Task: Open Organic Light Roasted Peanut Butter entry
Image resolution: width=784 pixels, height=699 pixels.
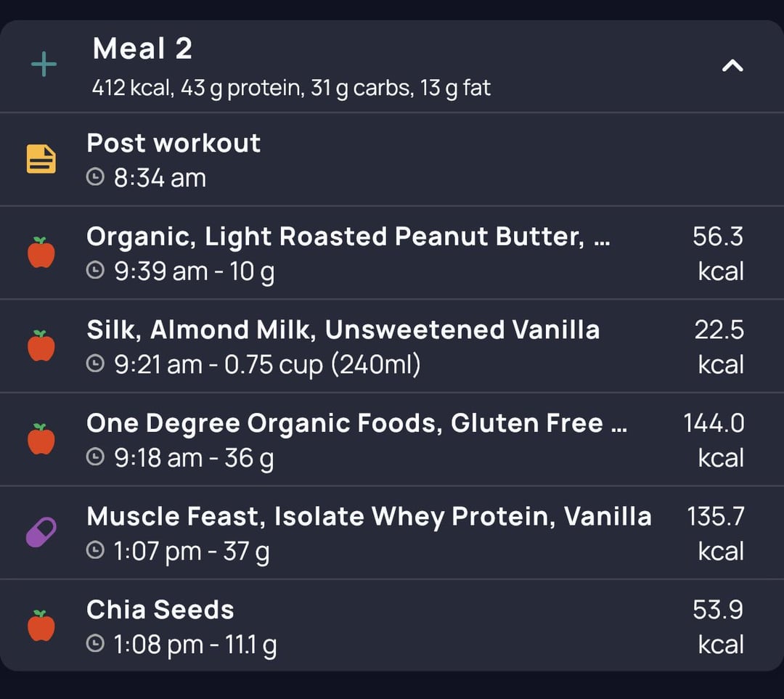Action: click(x=392, y=253)
